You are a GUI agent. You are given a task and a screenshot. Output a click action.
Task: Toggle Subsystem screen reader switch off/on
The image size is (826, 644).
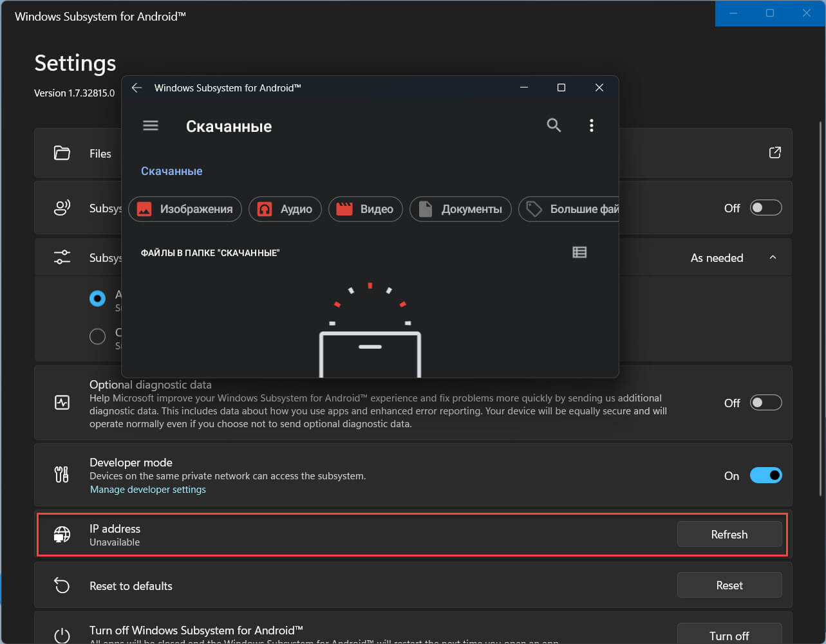pyautogui.click(x=766, y=208)
